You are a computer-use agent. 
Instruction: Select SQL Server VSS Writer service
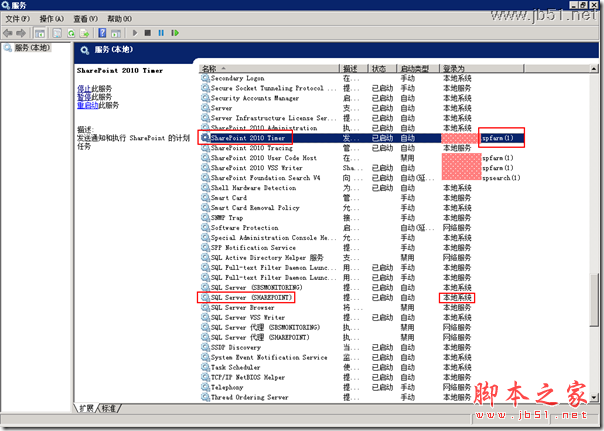coord(248,318)
